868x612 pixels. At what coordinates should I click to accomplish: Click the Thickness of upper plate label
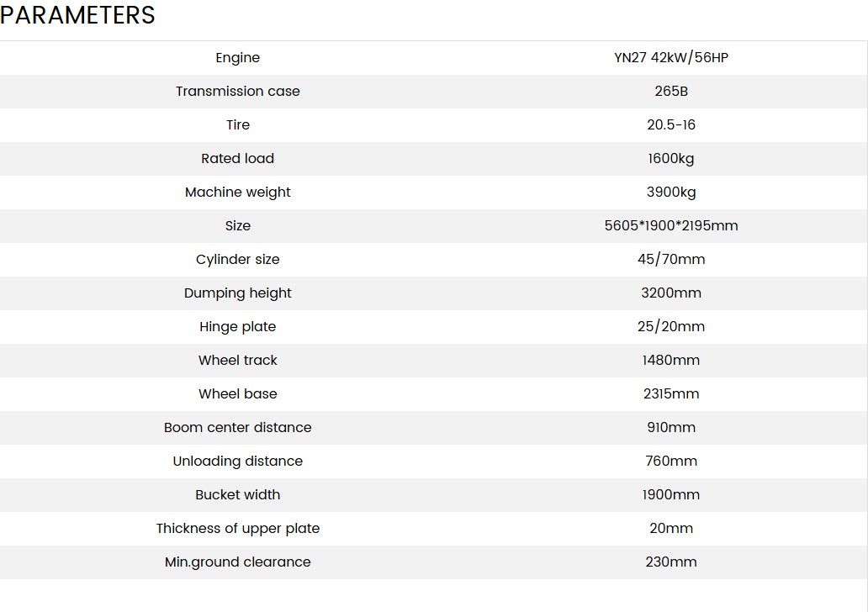(237, 529)
